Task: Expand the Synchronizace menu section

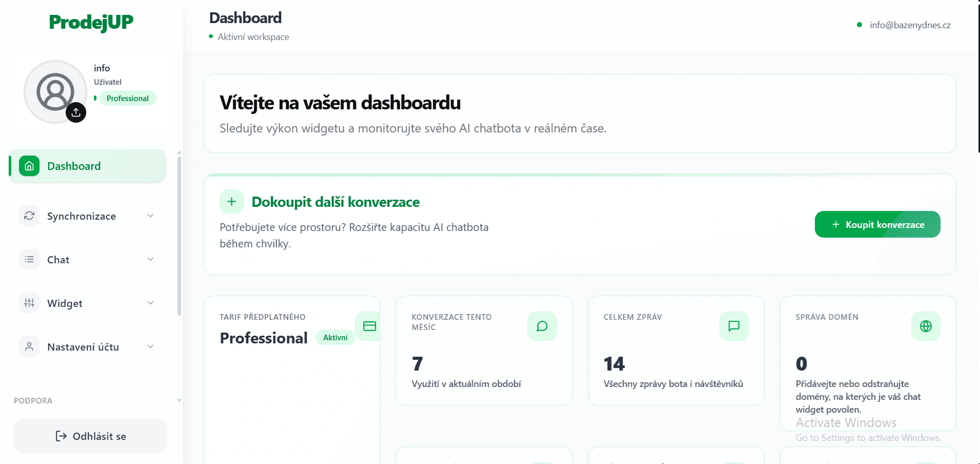Action: (x=150, y=216)
